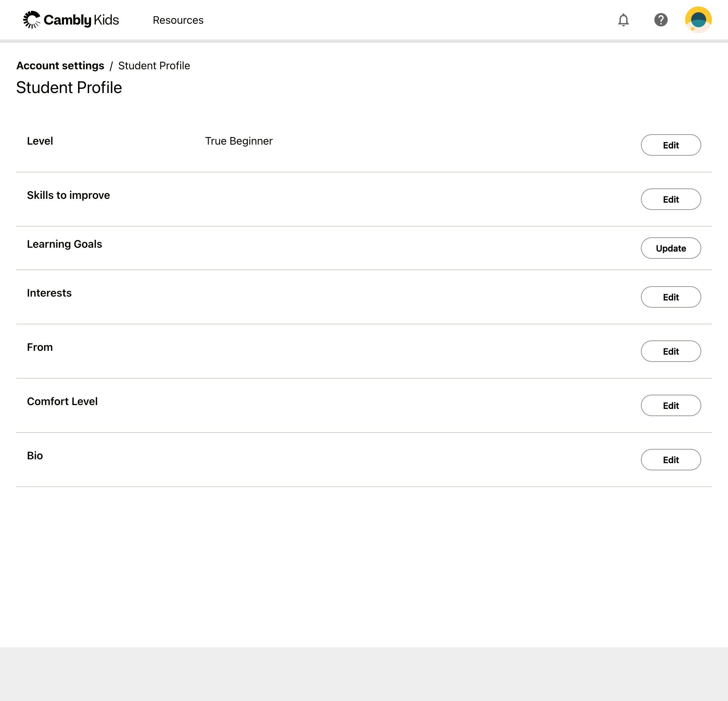Image resolution: width=728 pixels, height=701 pixels.
Task: Edit the Bio section
Action: 670,460
